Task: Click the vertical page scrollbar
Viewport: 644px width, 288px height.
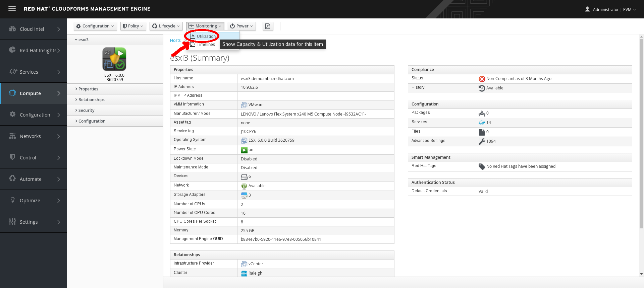Action: coord(641,134)
